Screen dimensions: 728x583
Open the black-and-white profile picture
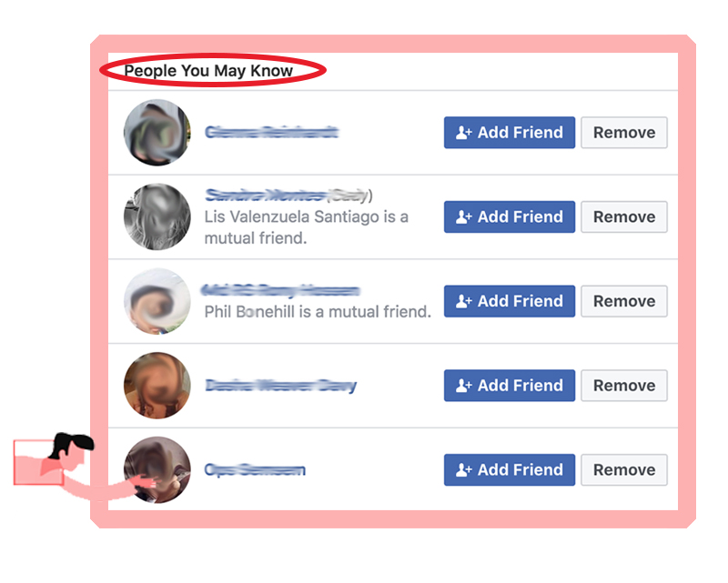[157, 216]
